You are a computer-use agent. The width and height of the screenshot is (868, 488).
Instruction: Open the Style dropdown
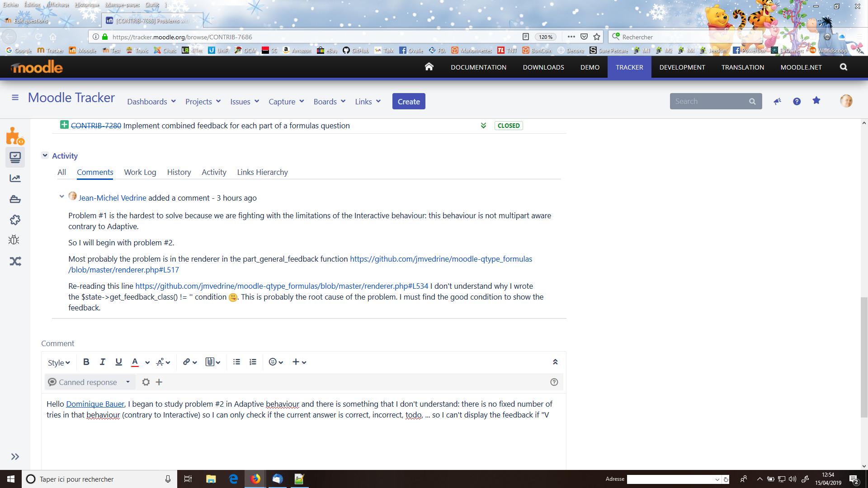click(x=59, y=363)
